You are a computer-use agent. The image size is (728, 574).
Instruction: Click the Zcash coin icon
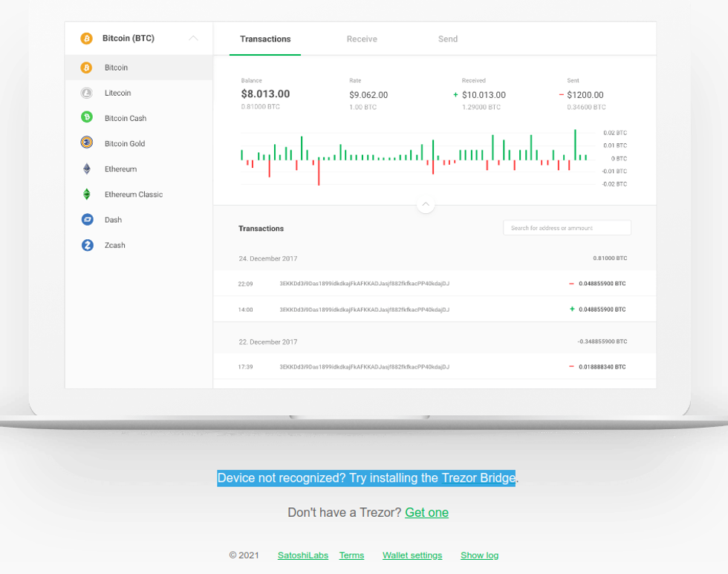click(x=87, y=245)
